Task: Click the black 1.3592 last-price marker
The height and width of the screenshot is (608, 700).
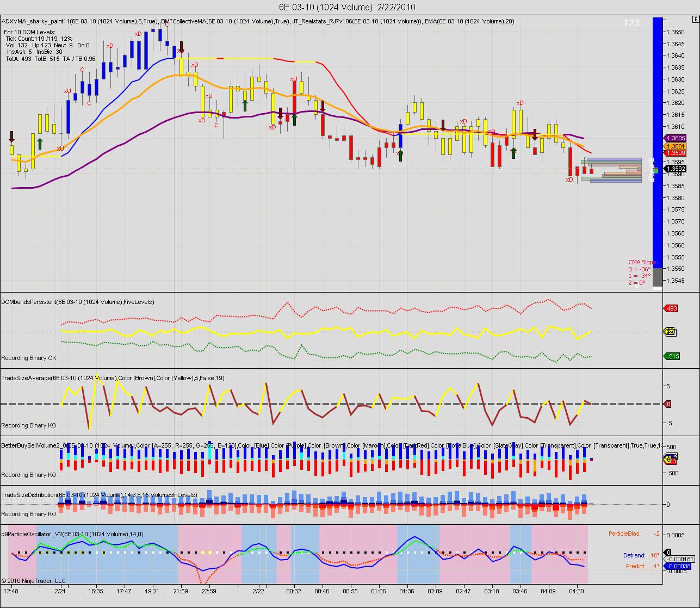Action: [x=675, y=169]
